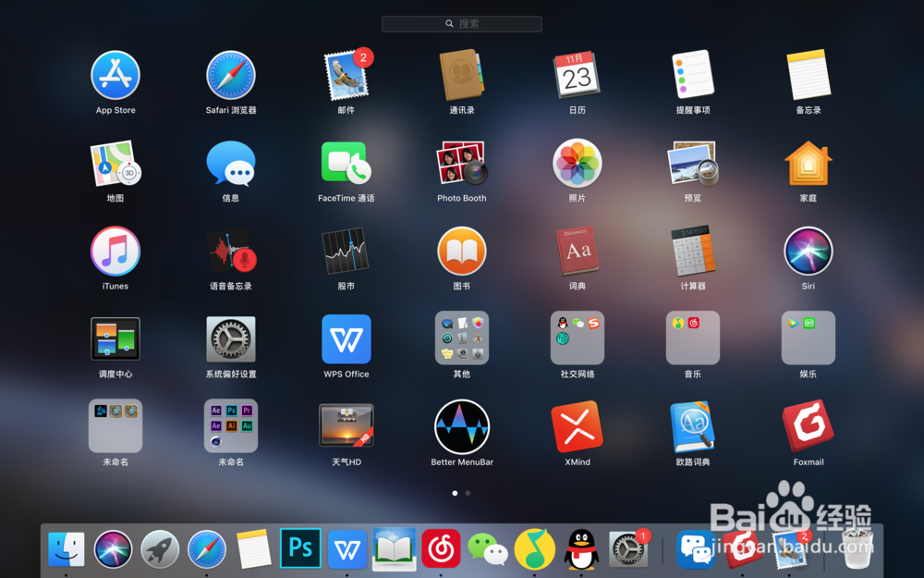Viewport: 924px width, 578px height.
Task: Launch WPS Office from the Launchpad grid
Action: point(346,338)
